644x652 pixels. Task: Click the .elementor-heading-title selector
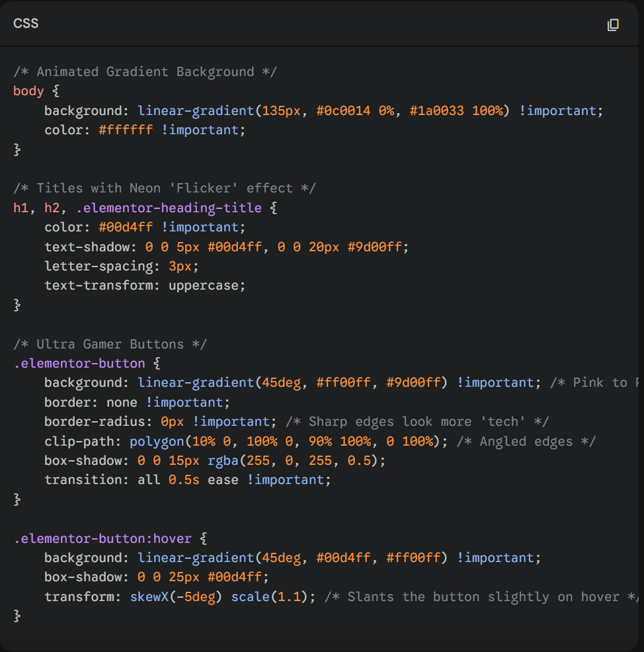point(169,208)
